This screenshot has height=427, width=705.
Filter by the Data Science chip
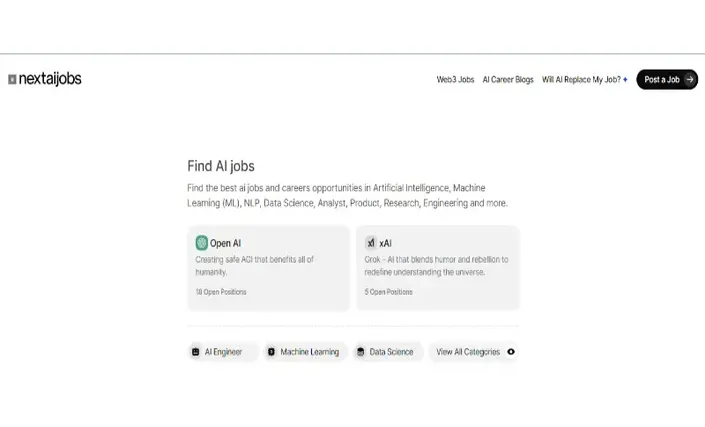(x=388, y=352)
